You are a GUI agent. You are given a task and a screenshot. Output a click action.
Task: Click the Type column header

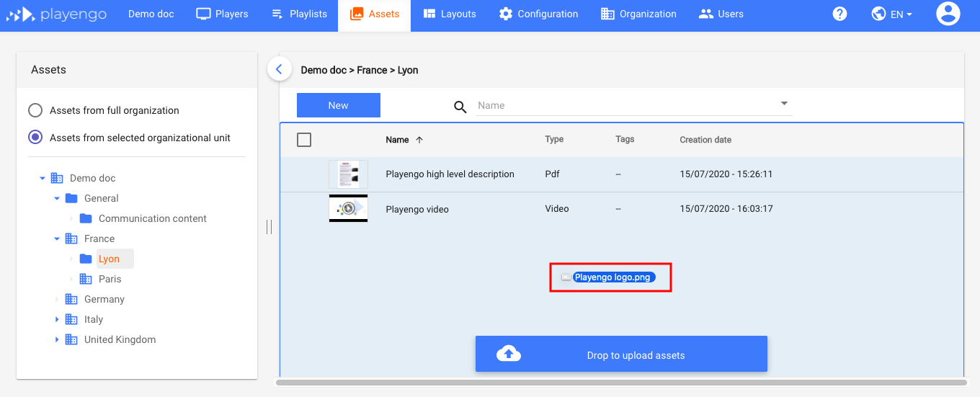point(554,139)
